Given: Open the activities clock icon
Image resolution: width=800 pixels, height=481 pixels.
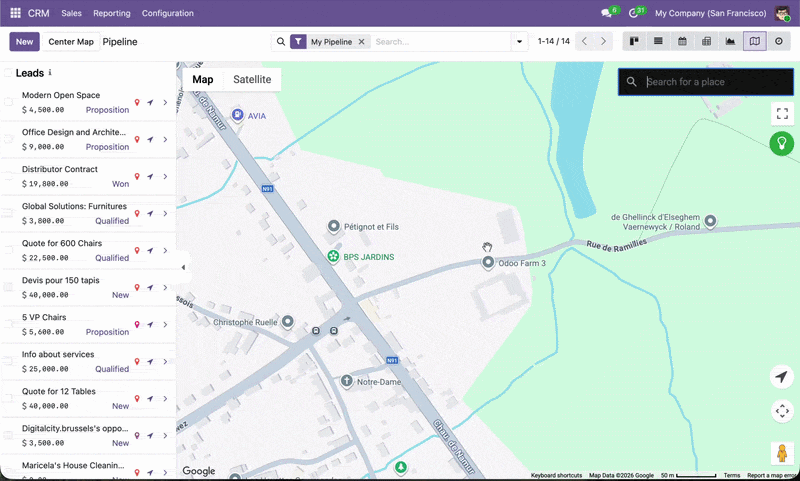Looking at the screenshot, I should click(x=633, y=13).
